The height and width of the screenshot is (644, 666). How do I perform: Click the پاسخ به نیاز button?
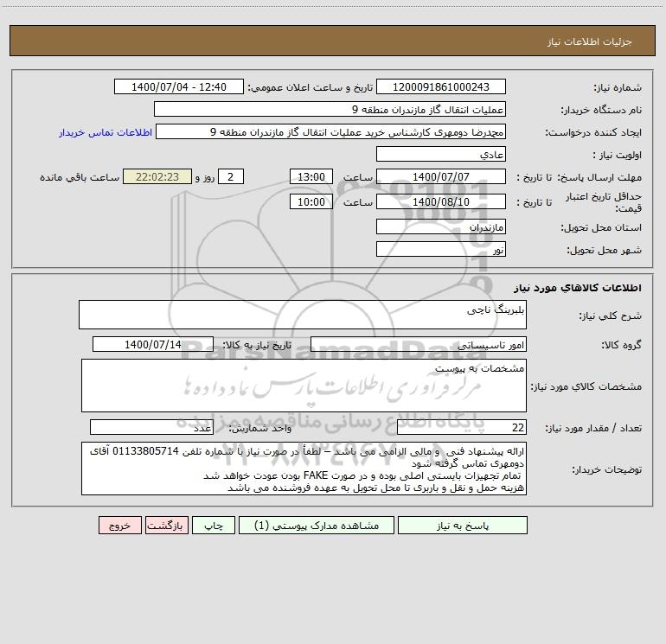click(462, 526)
